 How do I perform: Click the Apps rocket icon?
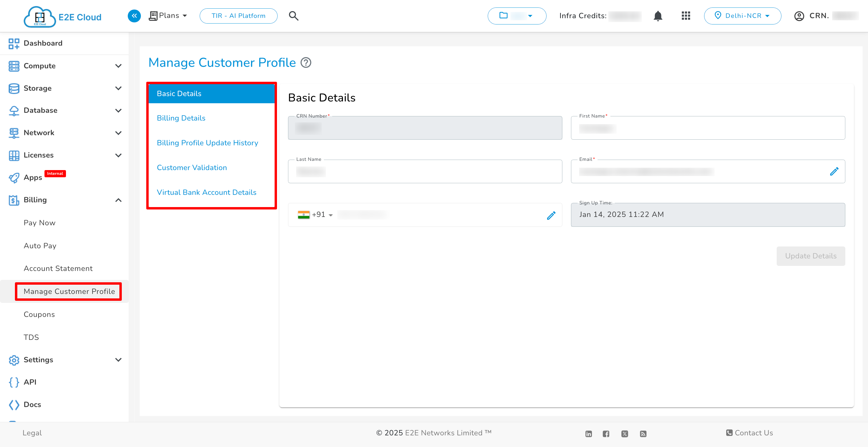pos(14,178)
